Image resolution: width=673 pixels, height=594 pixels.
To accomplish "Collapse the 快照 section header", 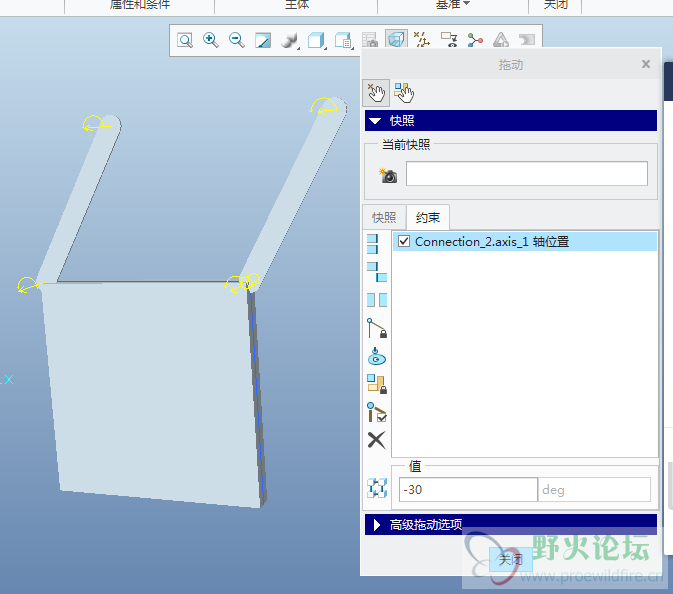I will [511, 121].
